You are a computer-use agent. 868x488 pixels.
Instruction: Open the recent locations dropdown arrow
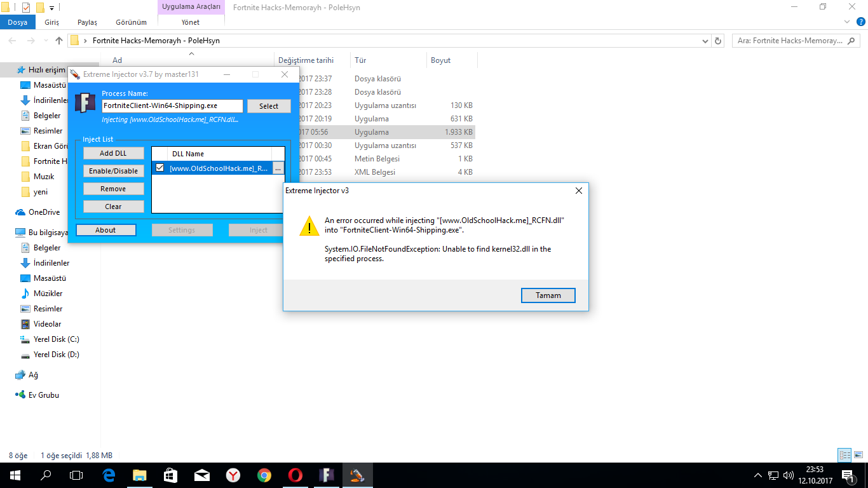46,41
